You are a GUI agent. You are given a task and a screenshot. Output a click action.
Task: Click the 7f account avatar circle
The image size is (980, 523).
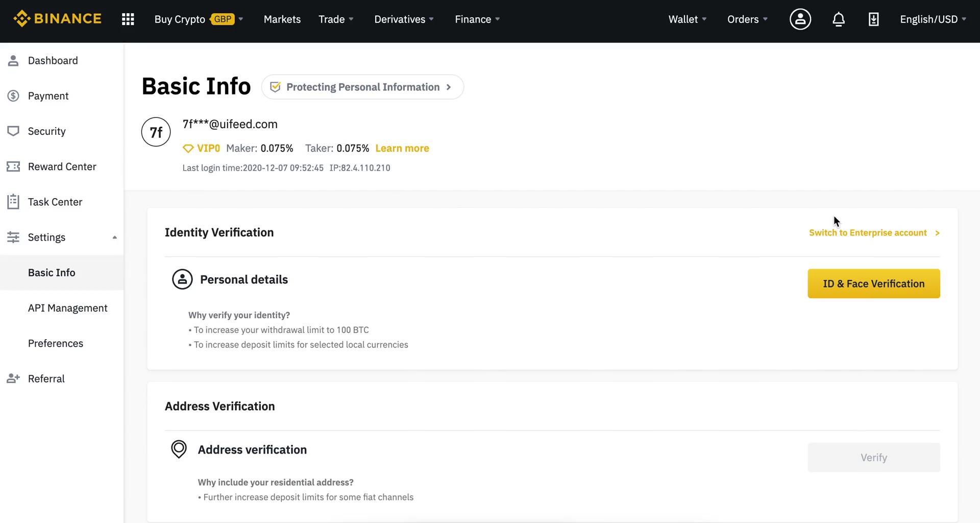point(156,132)
